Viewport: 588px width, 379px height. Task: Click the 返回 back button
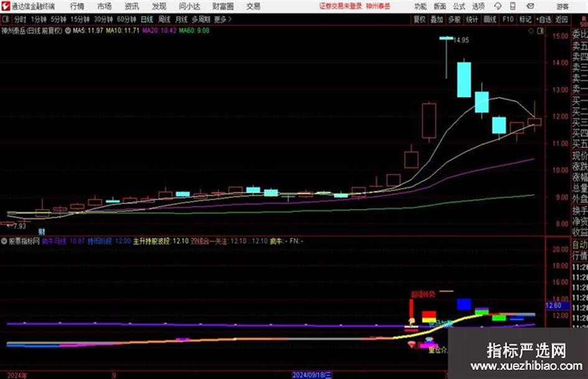(562, 19)
